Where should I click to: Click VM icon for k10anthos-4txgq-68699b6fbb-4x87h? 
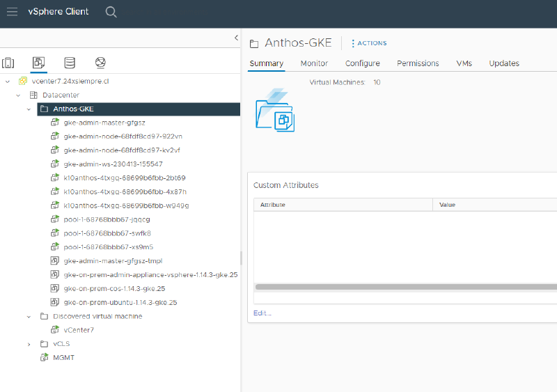click(55, 191)
